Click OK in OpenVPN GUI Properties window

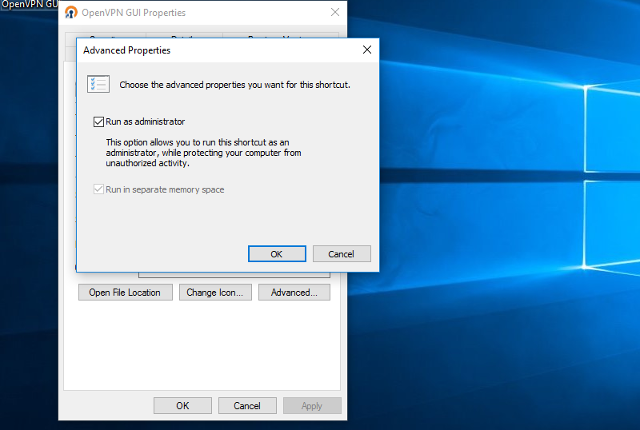pos(182,406)
